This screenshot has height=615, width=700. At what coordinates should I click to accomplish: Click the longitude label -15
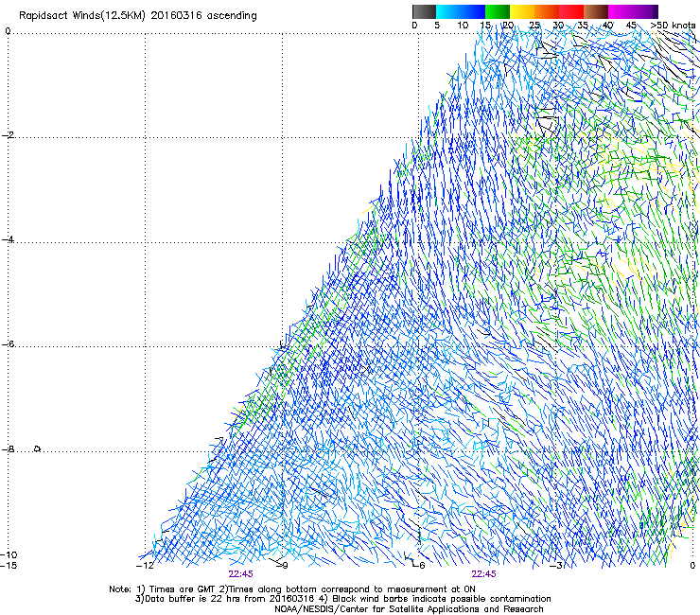9,566
